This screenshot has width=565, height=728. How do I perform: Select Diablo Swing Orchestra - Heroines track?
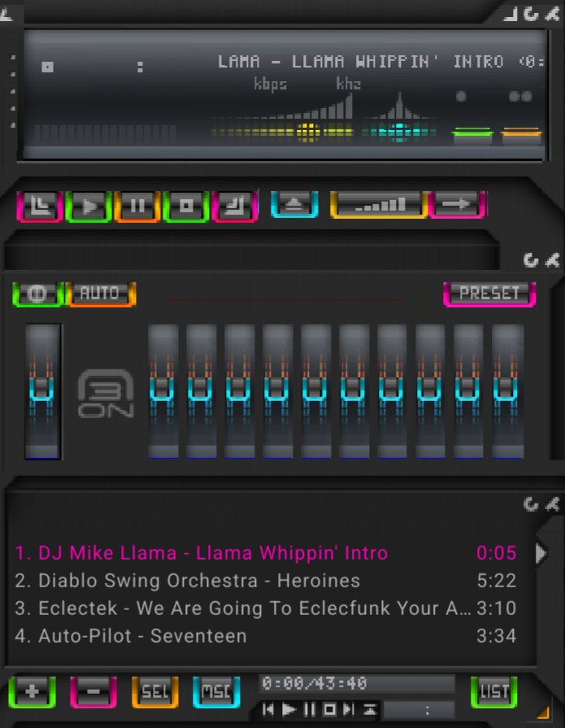266,581
